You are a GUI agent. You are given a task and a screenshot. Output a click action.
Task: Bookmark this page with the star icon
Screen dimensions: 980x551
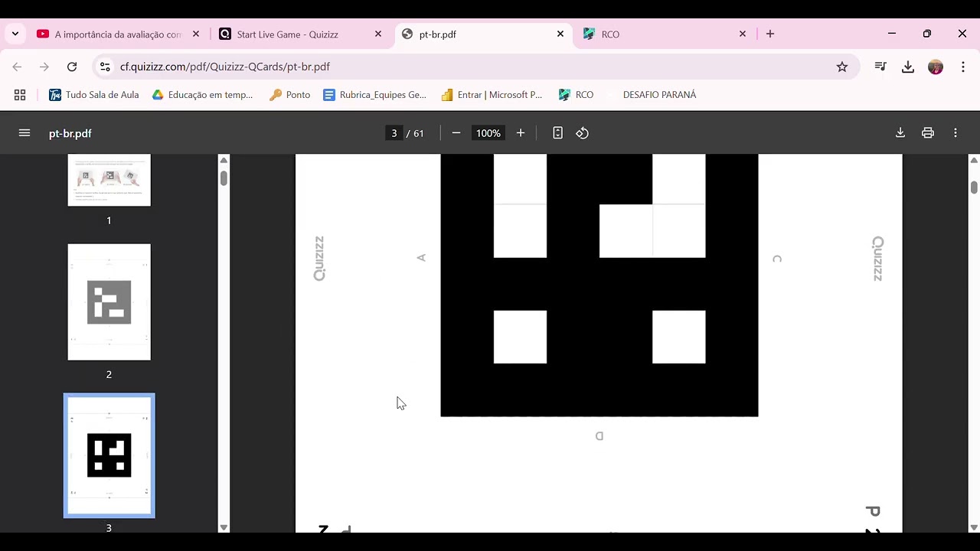[842, 67]
